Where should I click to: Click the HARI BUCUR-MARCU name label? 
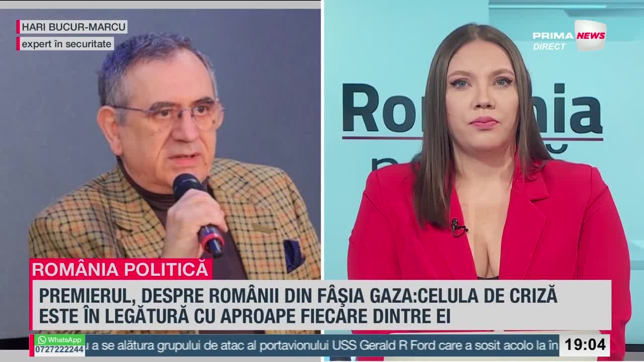click(x=73, y=27)
